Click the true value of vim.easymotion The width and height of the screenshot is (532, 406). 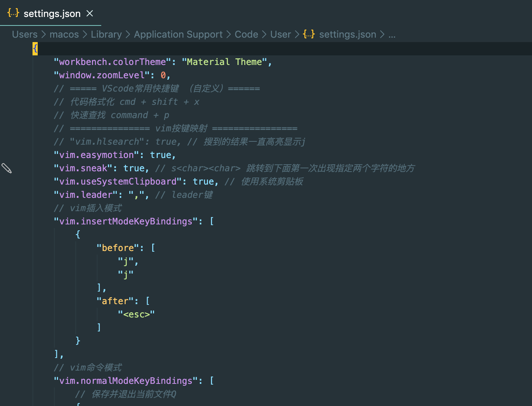(161, 155)
